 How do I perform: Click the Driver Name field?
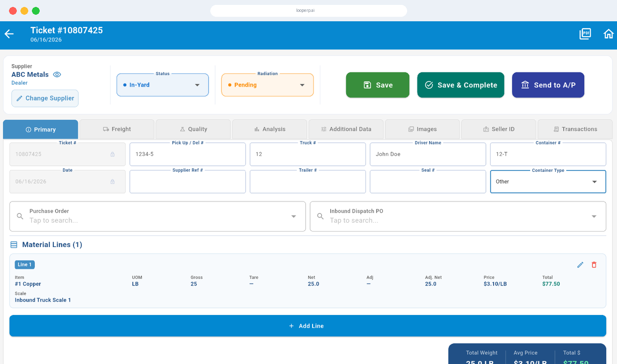click(428, 154)
